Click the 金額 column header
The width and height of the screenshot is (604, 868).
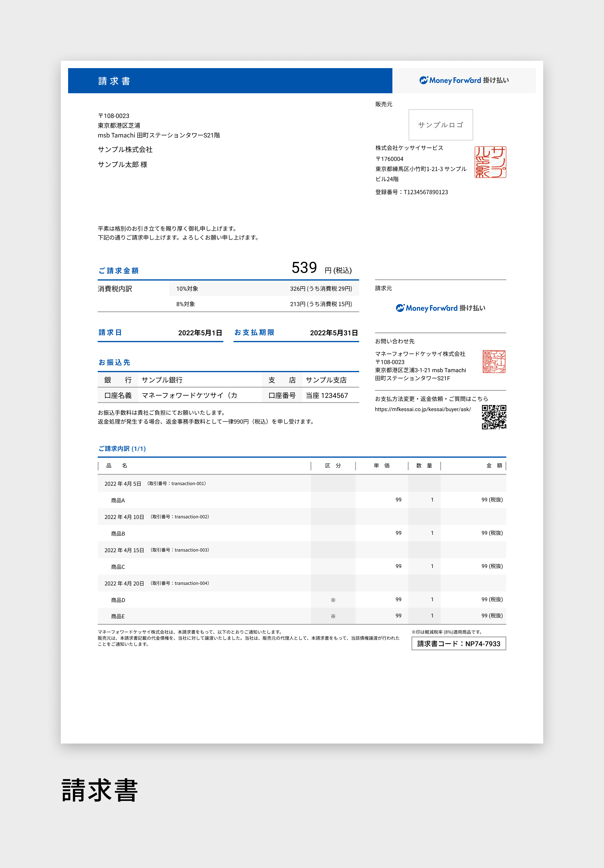(494, 466)
